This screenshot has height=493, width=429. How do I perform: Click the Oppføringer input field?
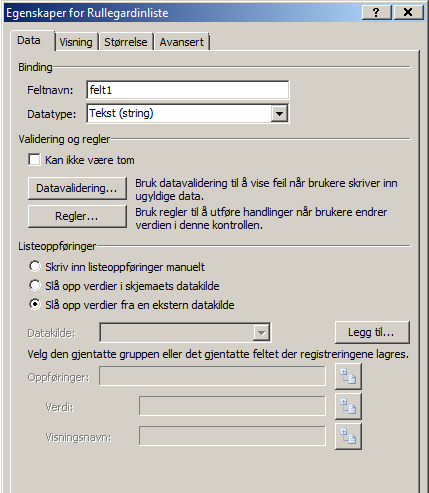pos(212,376)
